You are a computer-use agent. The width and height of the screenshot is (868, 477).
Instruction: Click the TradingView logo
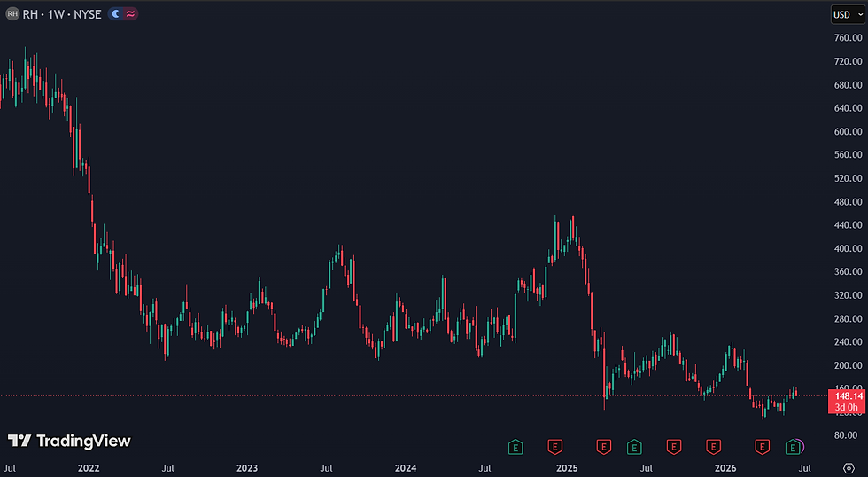[69, 441]
